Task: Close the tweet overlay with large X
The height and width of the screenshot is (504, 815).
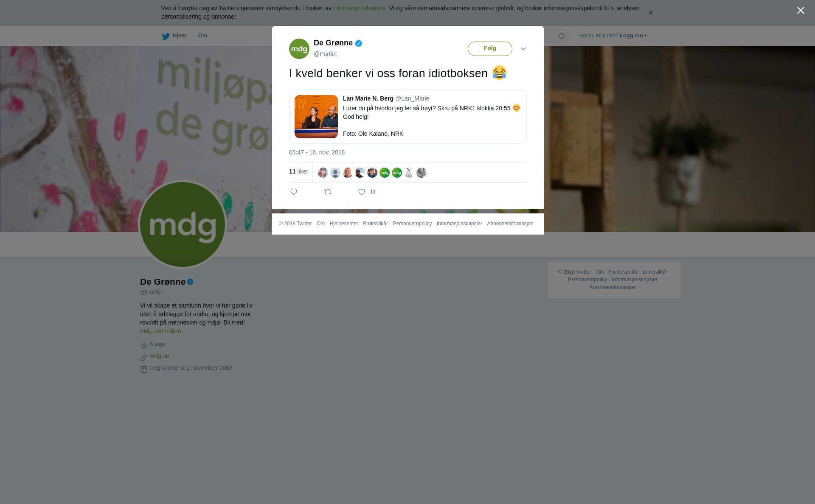Action: pyautogui.click(x=801, y=10)
